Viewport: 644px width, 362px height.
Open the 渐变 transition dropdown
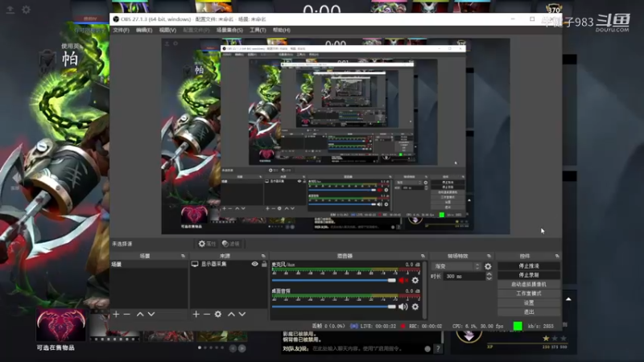[456, 266]
